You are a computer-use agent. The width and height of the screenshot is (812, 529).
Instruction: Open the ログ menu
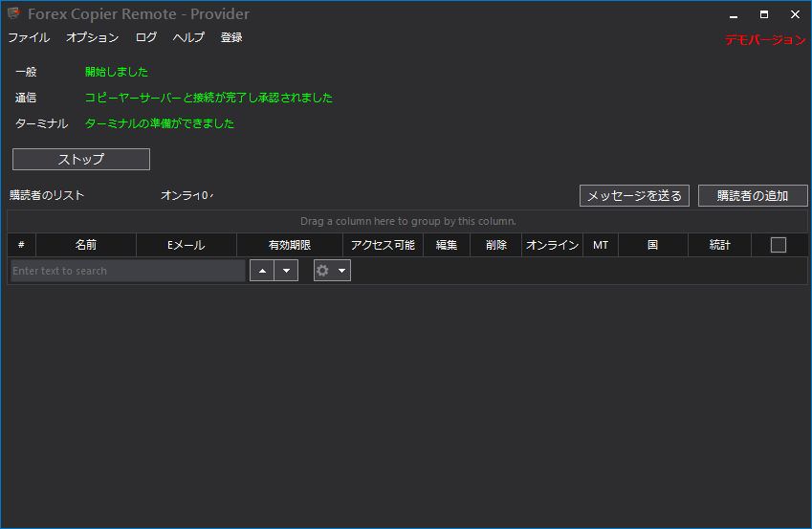(x=146, y=37)
